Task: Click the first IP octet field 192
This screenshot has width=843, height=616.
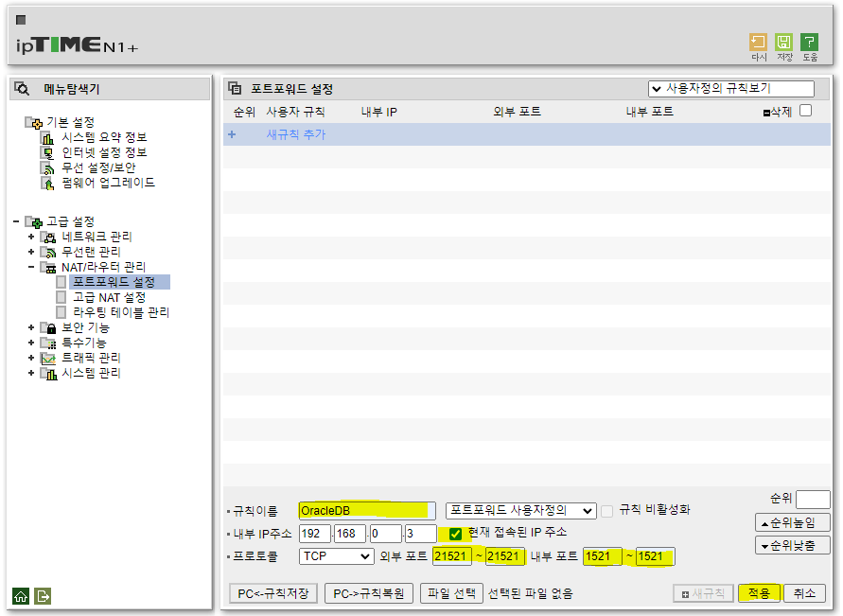Action: pyautogui.click(x=314, y=534)
